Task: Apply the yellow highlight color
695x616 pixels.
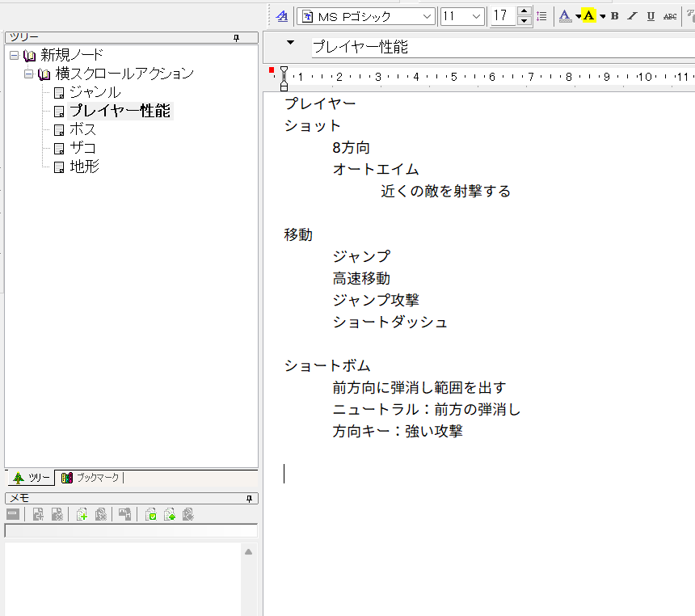Action: pos(588,16)
